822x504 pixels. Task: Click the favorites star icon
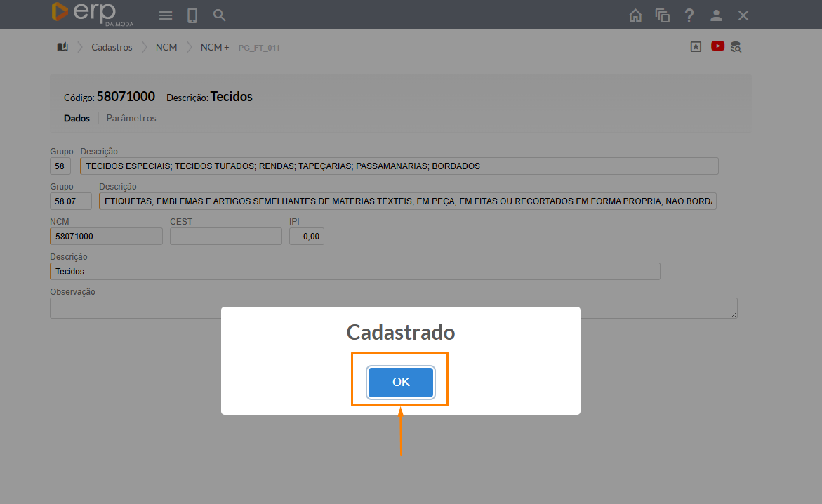pos(696,47)
